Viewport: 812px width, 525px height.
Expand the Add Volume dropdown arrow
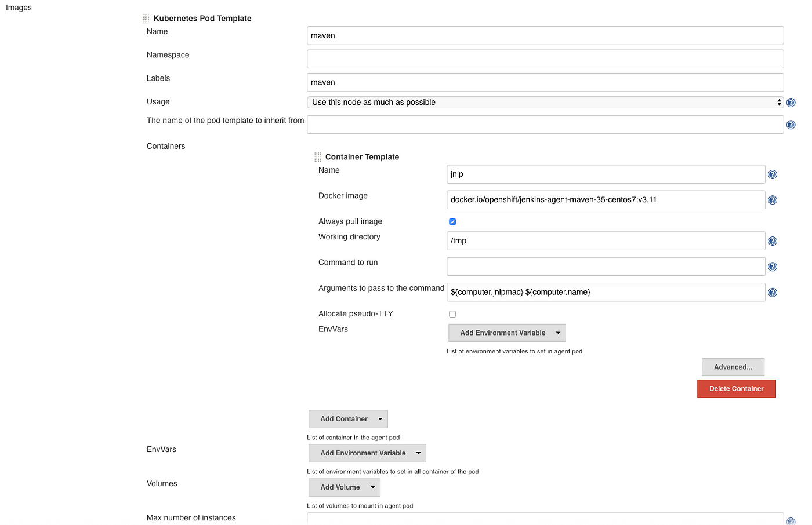tap(374, 487)
